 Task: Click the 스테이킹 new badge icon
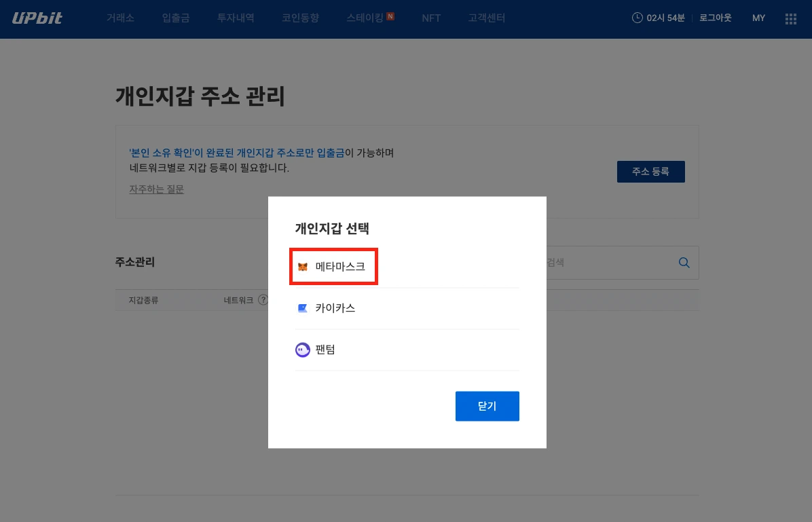click(x=390, y=16)
